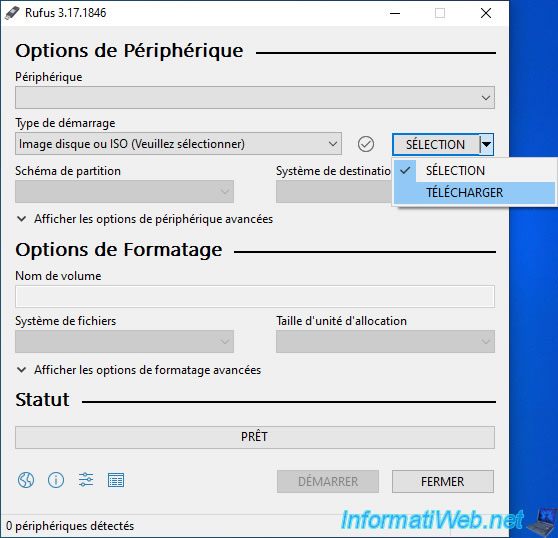Click in the Nom de volume field
Image resolution: width=558 pixels, height=538 pixels.
(255, 296)
